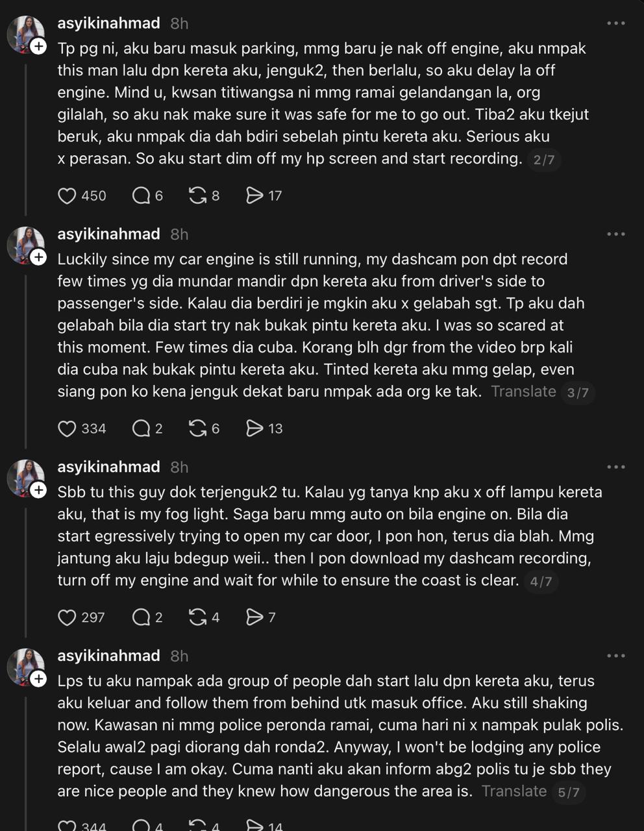Screen dimensions: 644x831
Task: Open more options menu for the 2/7 post
Action: click(615, 23)
